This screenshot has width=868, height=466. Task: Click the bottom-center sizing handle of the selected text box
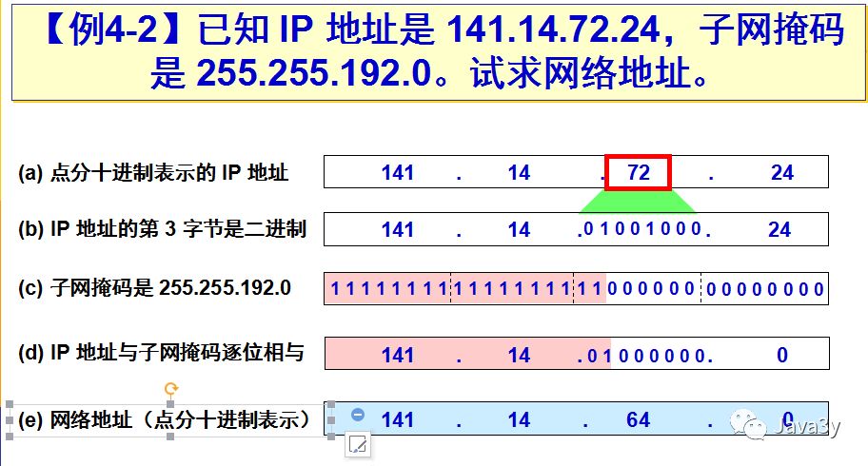[170, 437]
